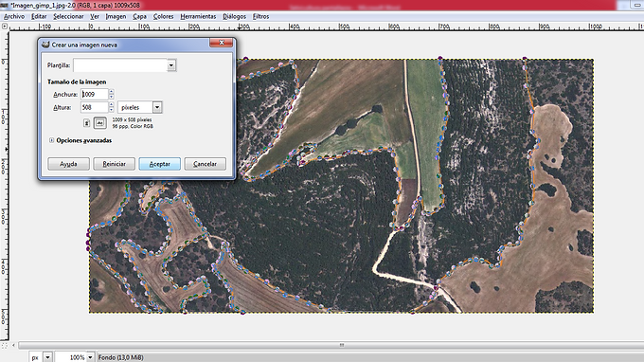The width and height of the screenshot is (644, 362).
Task: Click the Reiniciar button
Action: click(114, 164)
